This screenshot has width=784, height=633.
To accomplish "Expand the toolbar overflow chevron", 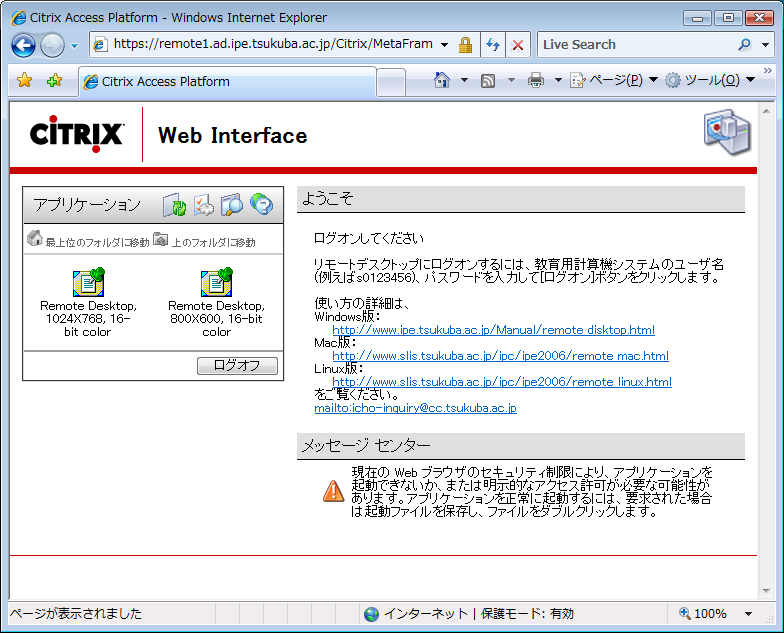I will pos(768,71).
